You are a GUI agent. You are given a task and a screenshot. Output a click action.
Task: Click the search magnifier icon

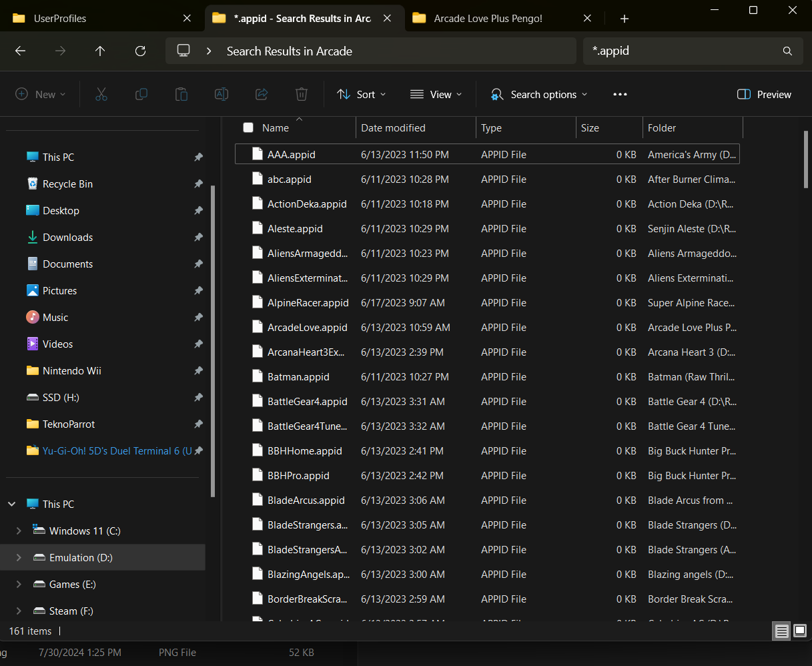pos(787,51)
